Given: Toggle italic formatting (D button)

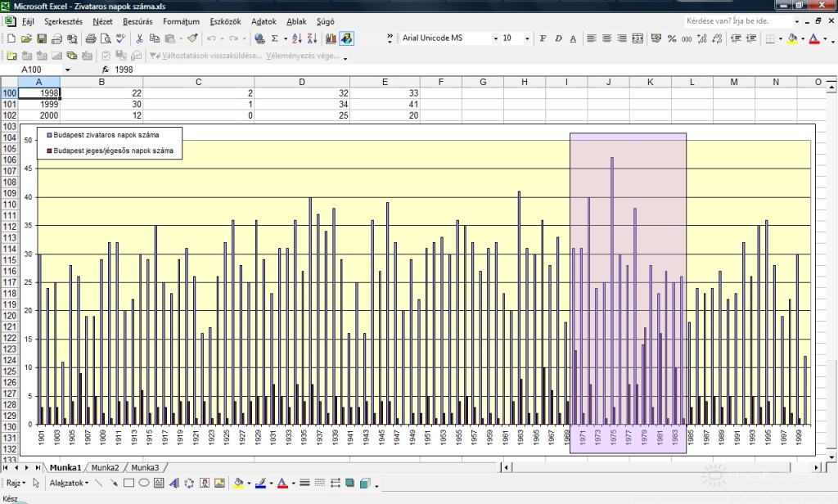Looking at the screenshot, I should pos(557,38).
